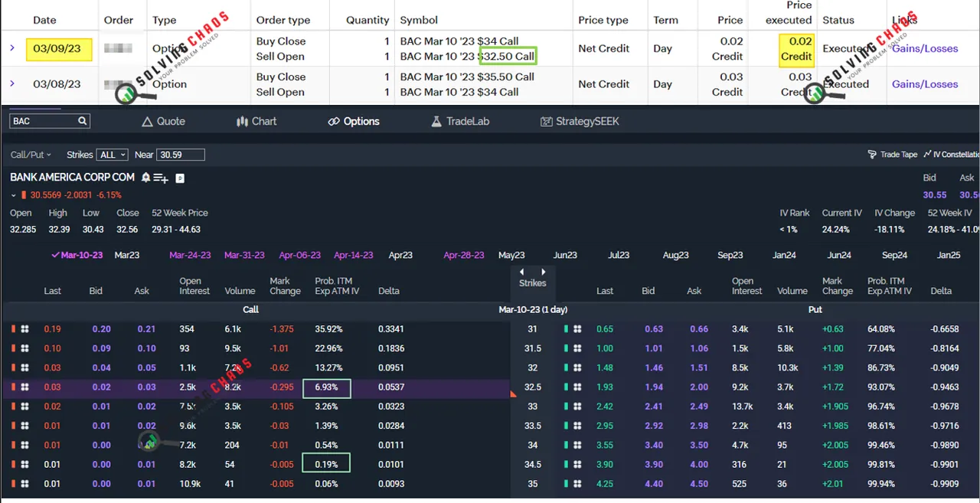Open the TradeLab tab
The image size is (980, 503).
[x=460, y=121]
